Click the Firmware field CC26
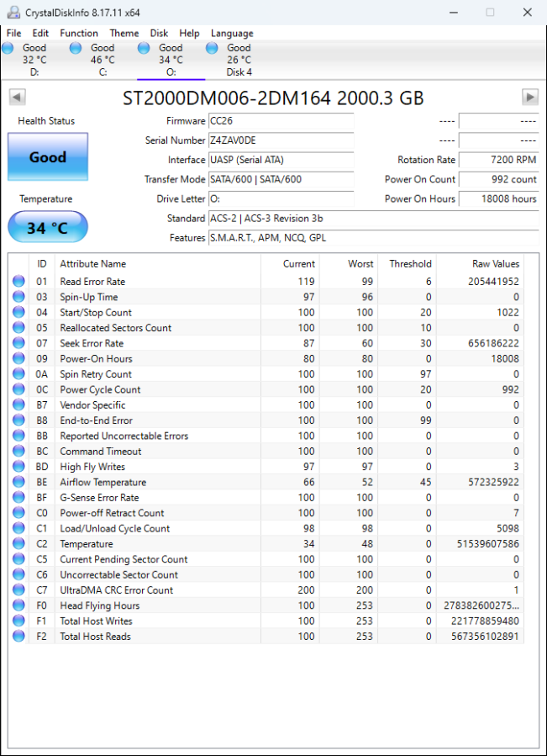547x756 pixels. (x=281, y=121)
